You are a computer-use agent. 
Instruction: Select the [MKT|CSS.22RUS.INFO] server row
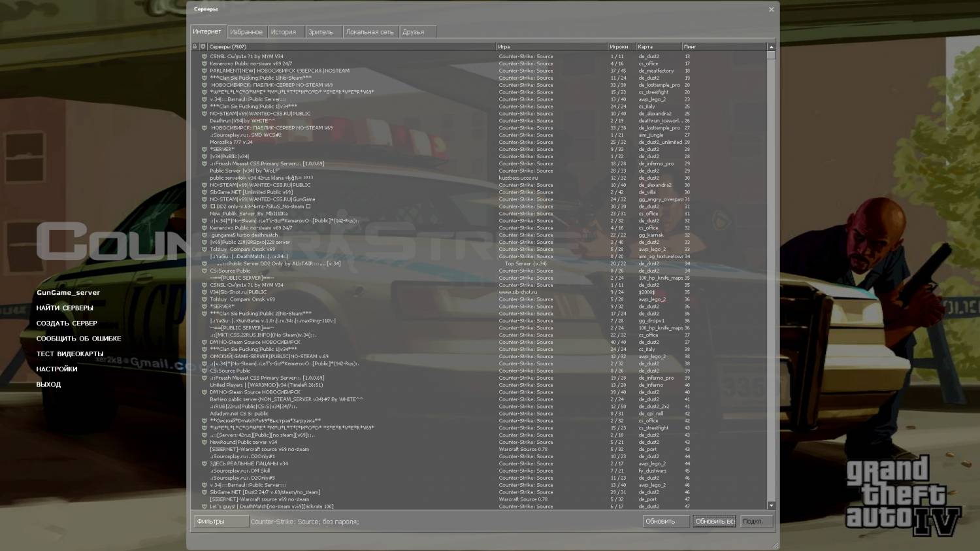click(479, 335)
